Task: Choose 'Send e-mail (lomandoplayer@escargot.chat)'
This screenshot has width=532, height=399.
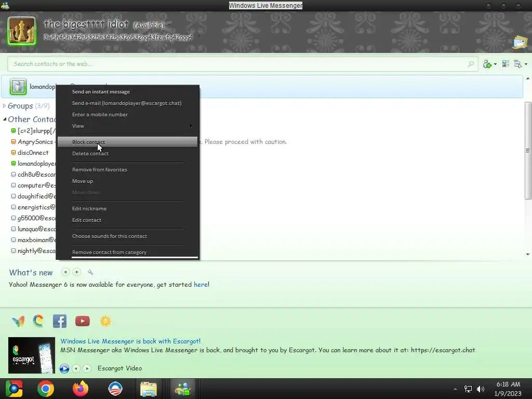Action: 127,103
